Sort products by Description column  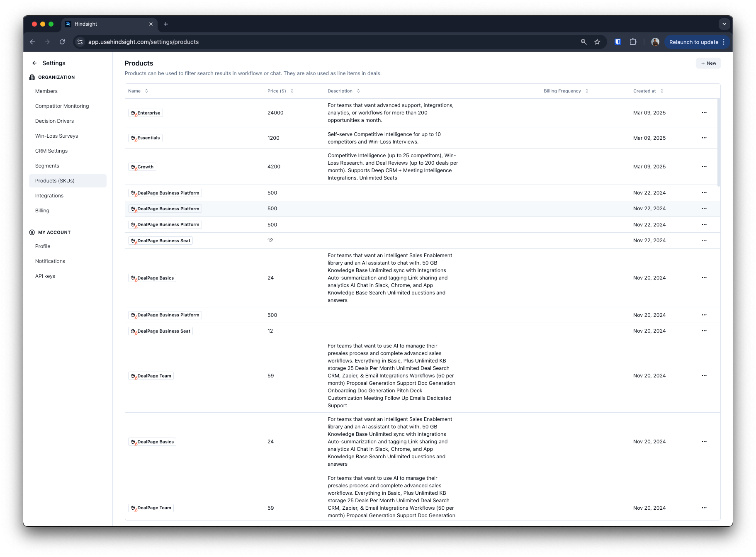click(x=344, y=91)
